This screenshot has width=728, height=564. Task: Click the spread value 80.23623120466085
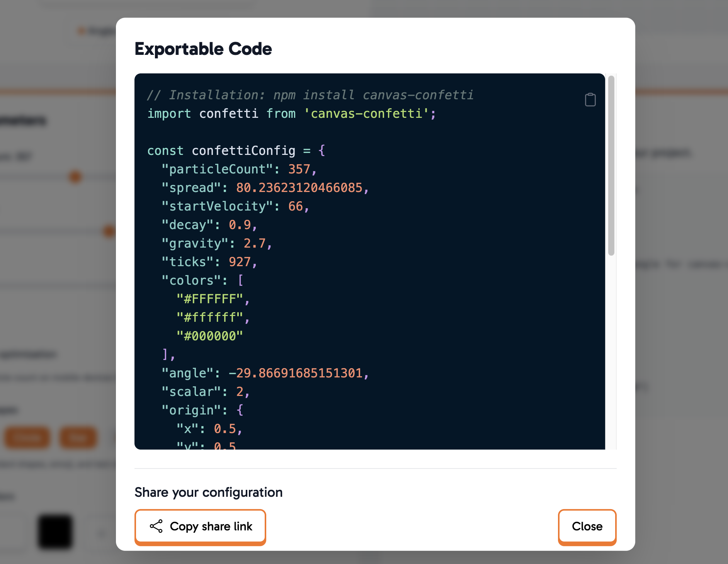click(299, 188)
